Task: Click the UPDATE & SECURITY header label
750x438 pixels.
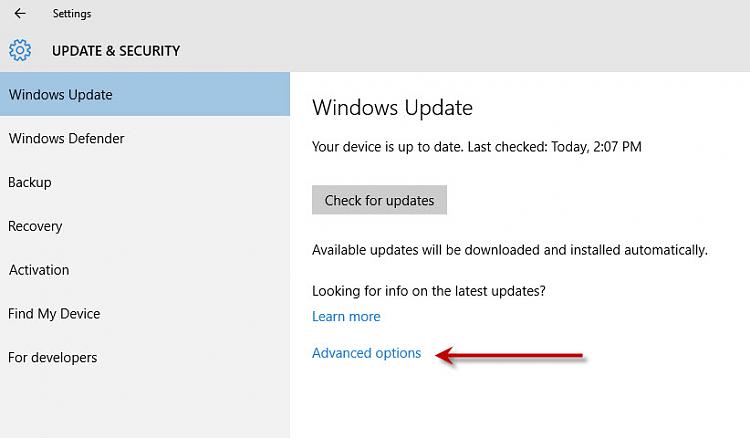Action: (116, 51)
